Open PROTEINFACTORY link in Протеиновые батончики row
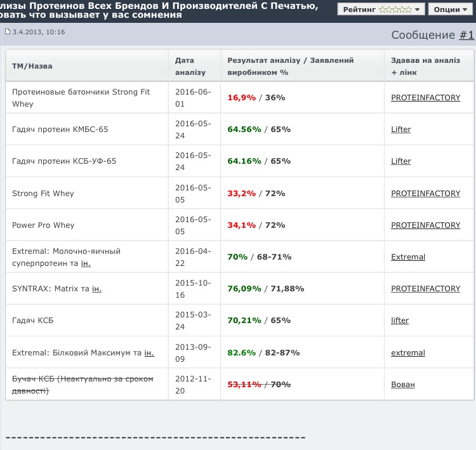The image size is (476, 450). point(425,98)
